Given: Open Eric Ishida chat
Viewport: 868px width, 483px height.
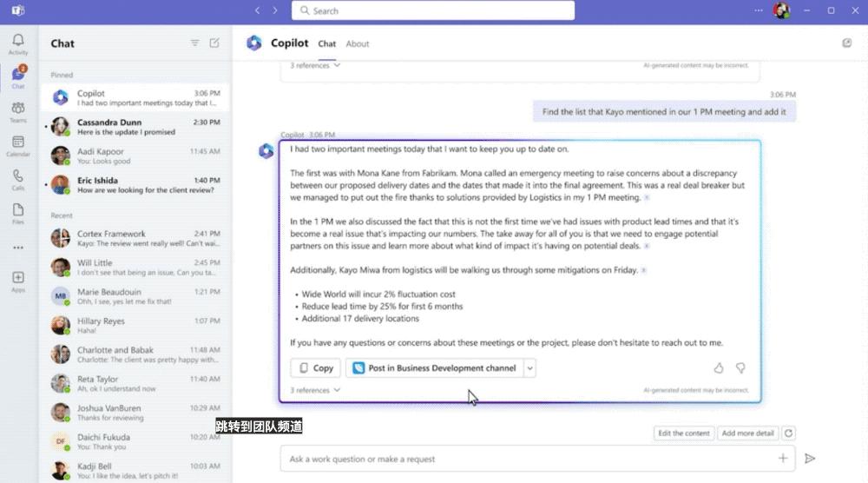Looking at the screenshot, I should 135,185.
